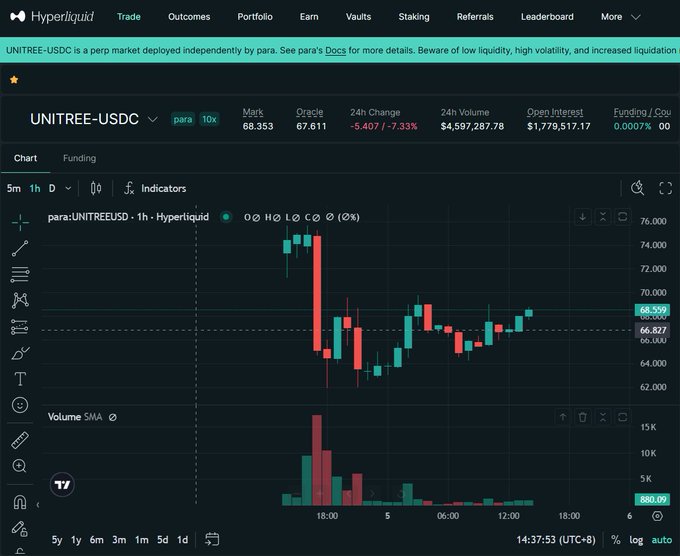Viewport: 680px width, 556px height.
Task: Open the emoji icons tool
Action: point(20,405)
